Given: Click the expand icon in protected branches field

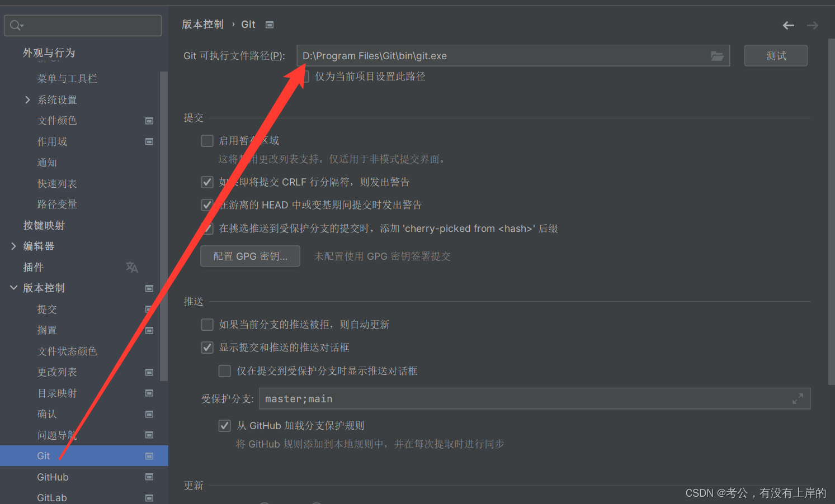Looking at the screenshot, I should 798,398.
